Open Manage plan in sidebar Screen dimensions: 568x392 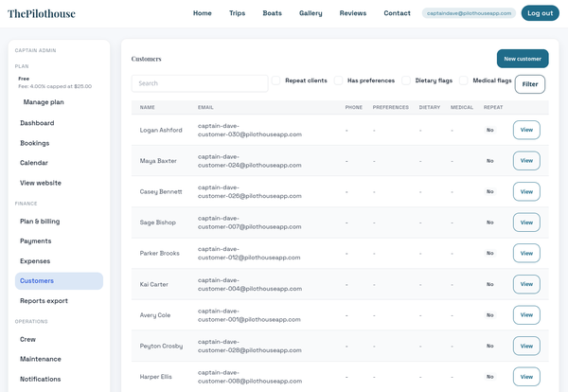point(44,102)
